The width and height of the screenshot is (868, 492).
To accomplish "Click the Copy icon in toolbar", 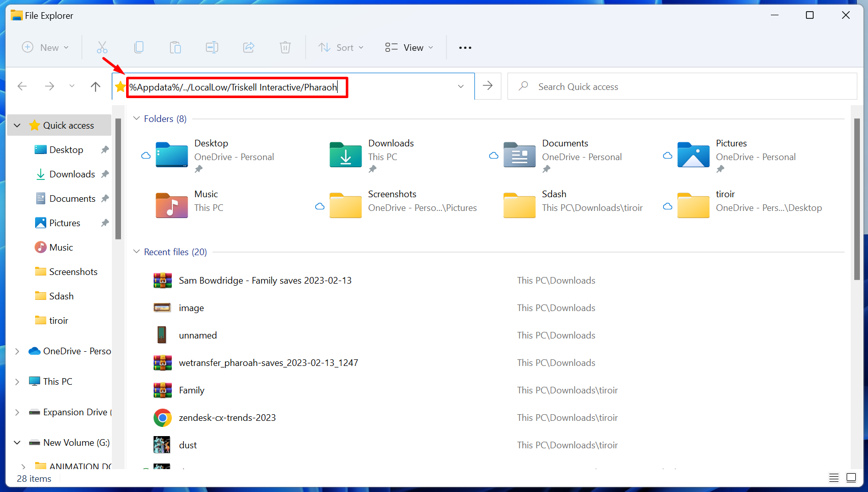I will (139, 48).
